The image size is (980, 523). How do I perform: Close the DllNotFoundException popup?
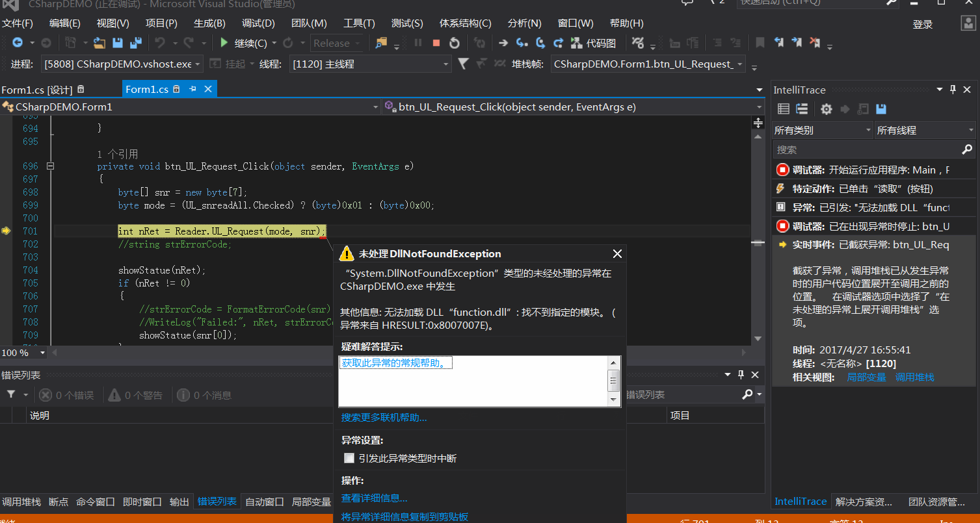tap(617, 253)
